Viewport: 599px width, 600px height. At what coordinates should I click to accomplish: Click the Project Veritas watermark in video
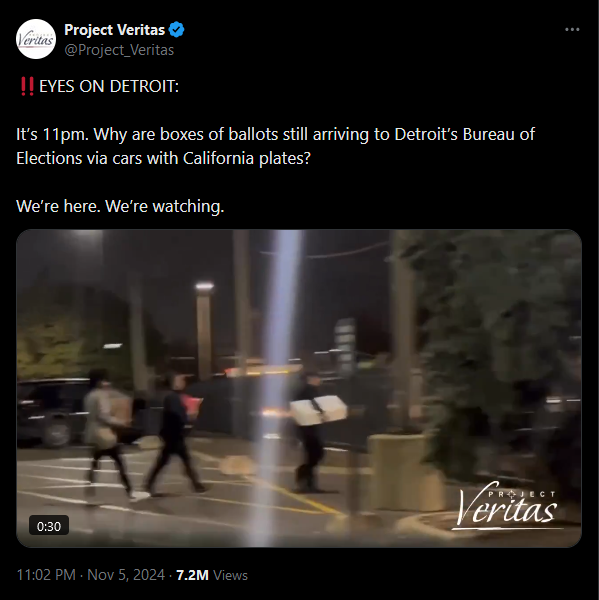[507, 505]
